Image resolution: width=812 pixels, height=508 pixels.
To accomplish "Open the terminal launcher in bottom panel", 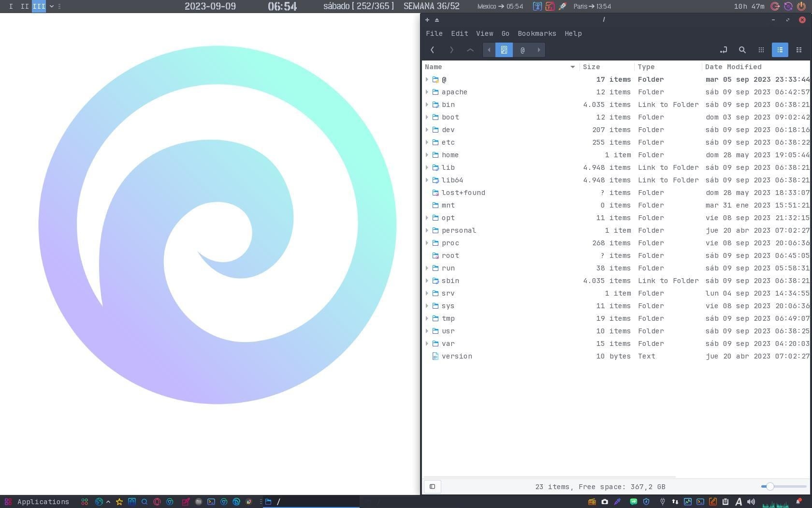I will click(211, 502).
